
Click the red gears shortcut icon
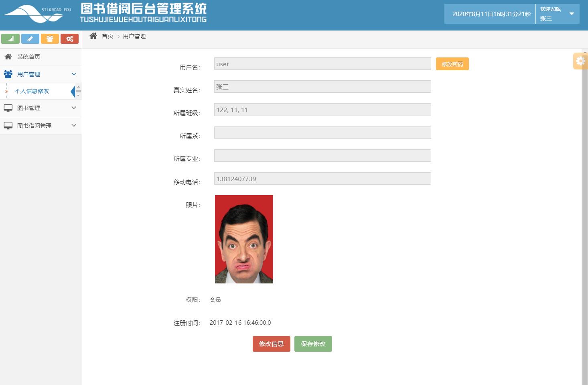click(69, 39)
